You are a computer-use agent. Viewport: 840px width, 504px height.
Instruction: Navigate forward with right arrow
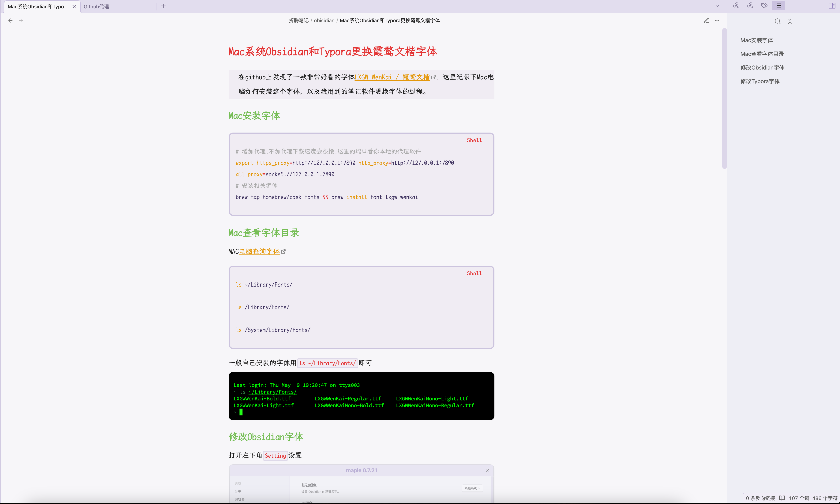pyautogui.click(x=21, y=21)
